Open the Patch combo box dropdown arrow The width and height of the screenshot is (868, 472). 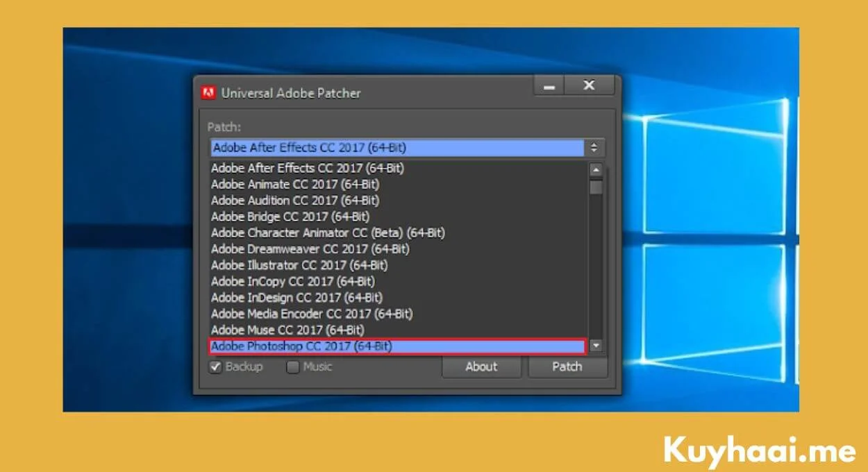coord(594,148)
